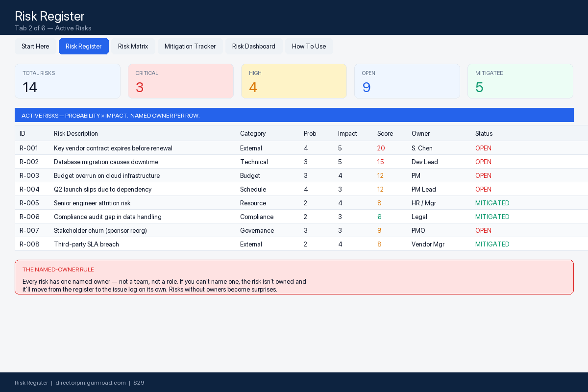Click the score 20 for R-001
The width and height of the screenshot is (588, 392).
point(381,148)
